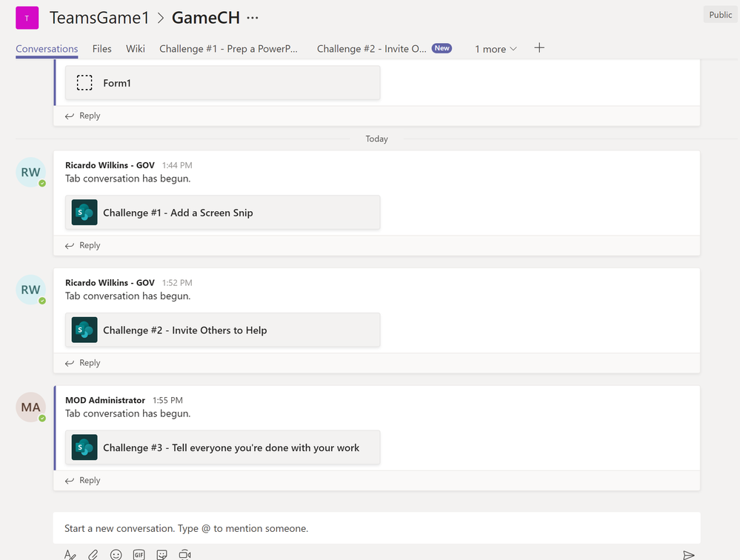Open the TeamsGame1 team name link
The width and height of the screenshot is (740, 560).
99,18
